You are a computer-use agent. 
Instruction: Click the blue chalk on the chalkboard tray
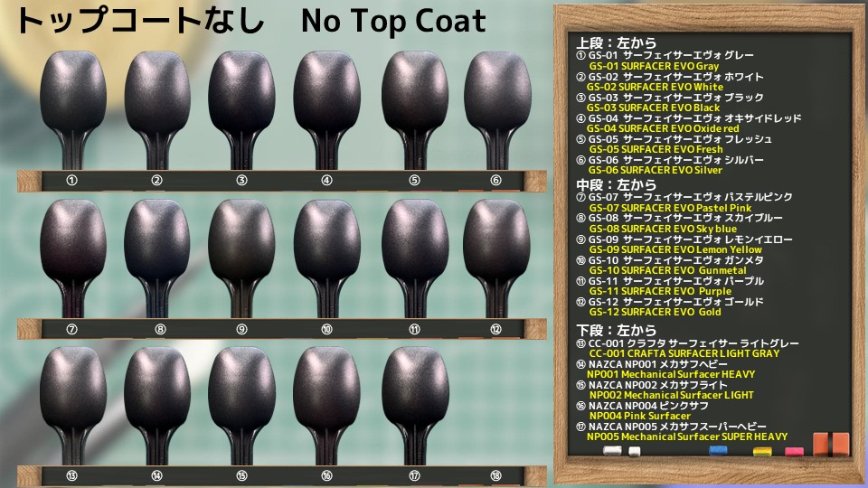pyautogui.click(x=718, y=450)
